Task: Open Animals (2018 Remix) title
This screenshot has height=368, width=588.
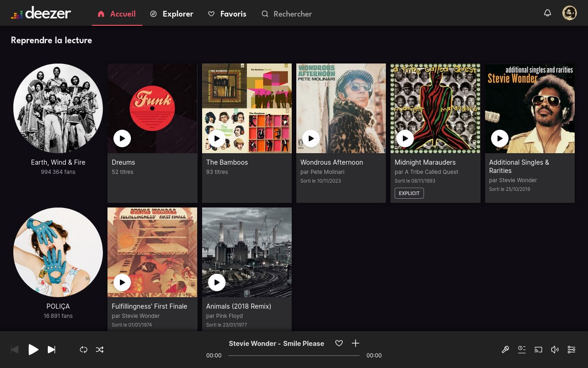Action: pos(238,306)
